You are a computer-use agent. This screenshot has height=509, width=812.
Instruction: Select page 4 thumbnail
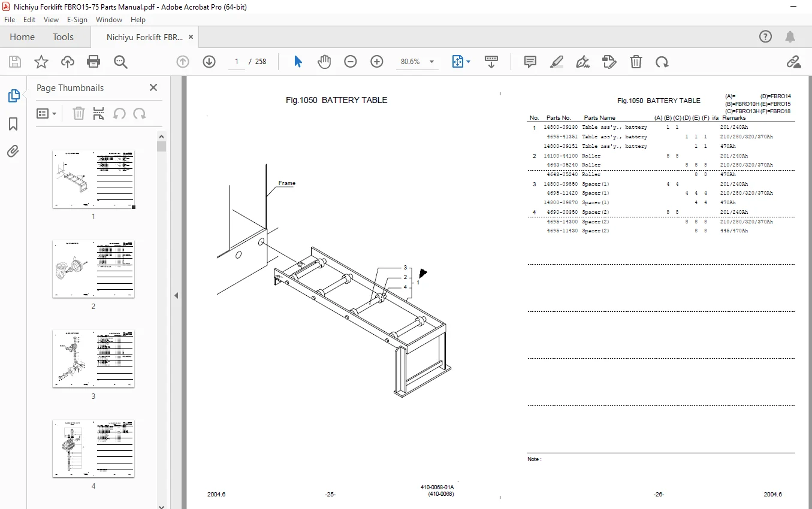93,449
